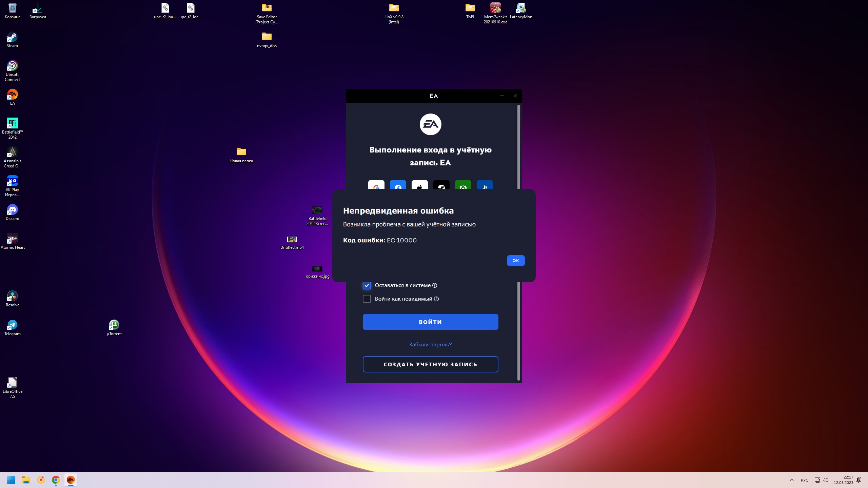Sign in with Google account icon
The width and height of the screenshot is (868, 488).
[x=376, y=185]
